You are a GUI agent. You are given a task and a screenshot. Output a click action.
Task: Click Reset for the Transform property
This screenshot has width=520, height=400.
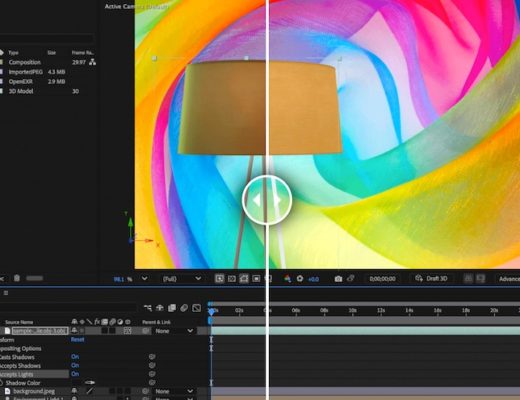pos(77,339)
